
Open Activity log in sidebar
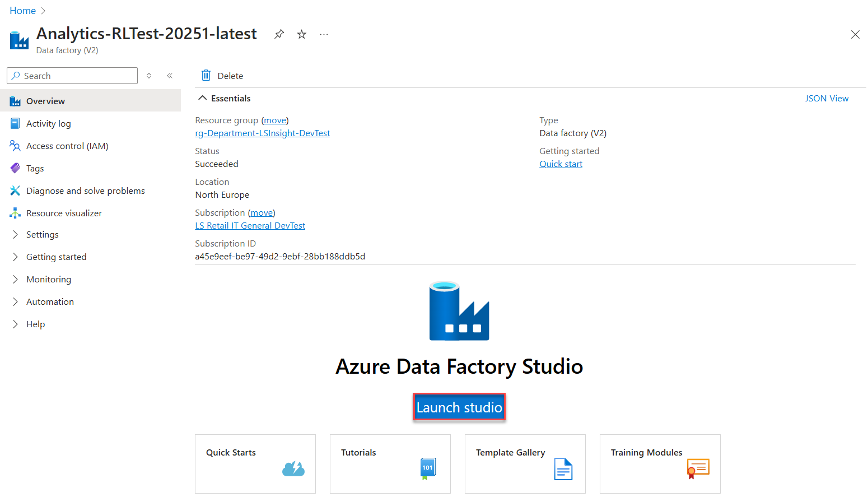click(x=49, y=124)
